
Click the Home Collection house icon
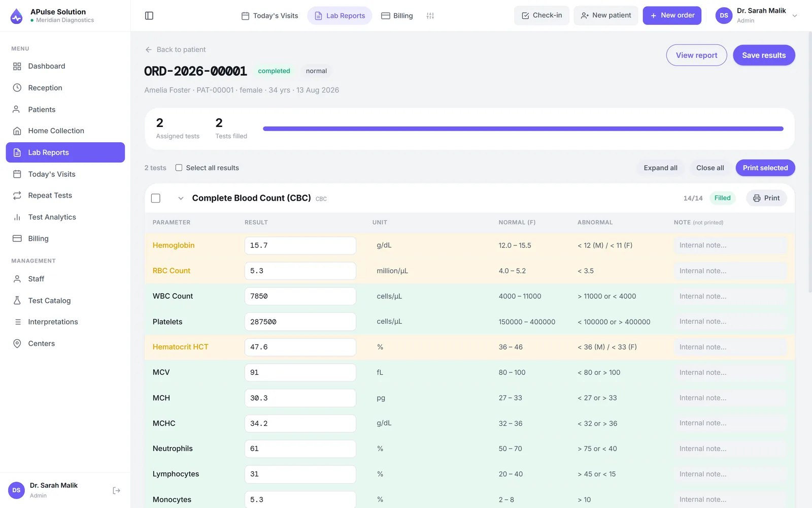coord(17,131)
